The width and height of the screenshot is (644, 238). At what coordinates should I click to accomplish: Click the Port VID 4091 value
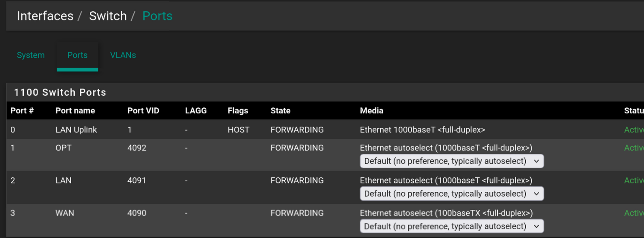(x=137, y=180)
